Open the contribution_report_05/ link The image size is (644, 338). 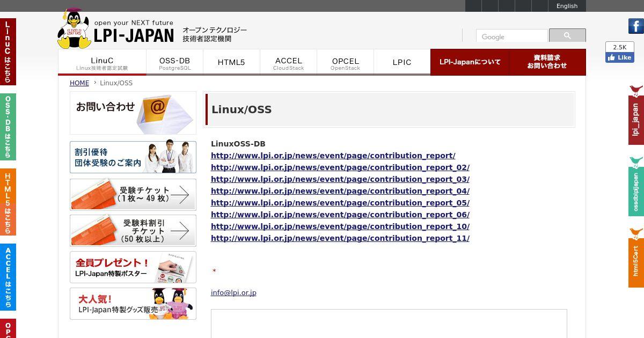(x=340, y=203)
